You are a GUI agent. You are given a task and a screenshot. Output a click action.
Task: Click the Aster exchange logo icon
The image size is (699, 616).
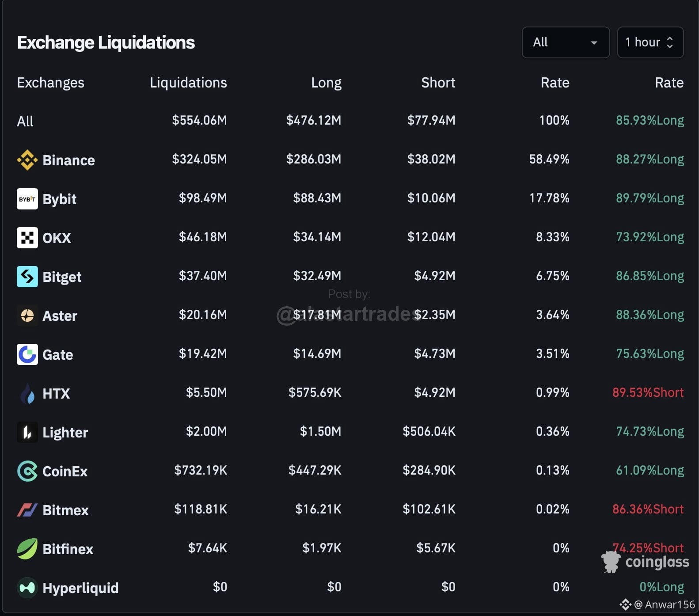[27, 316]
